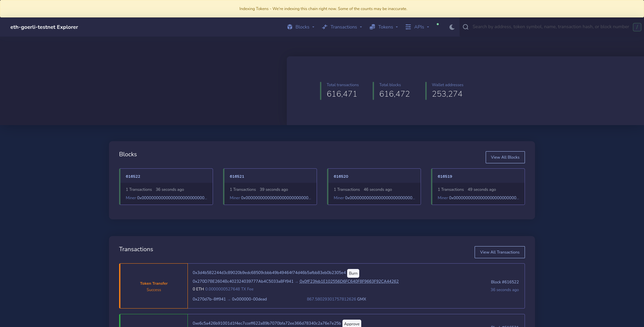Screen dimensions: 644x327
Task: Click the Blocks section heading
Action: click(128, 154)
